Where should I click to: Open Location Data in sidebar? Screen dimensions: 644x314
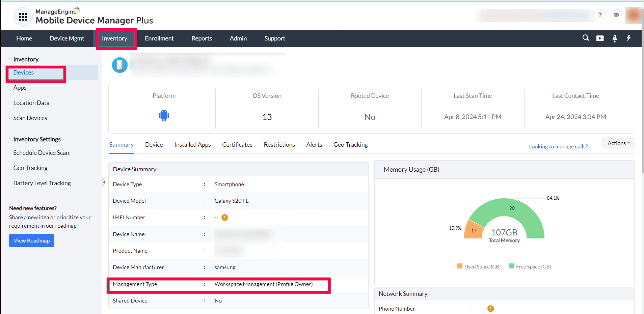(x=31, y=103)
